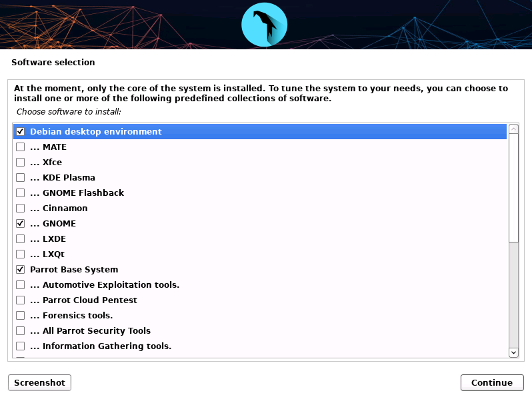Check the KDE Plasma option
This screenshot has width=532, height=399.
(x=21, y=177)
